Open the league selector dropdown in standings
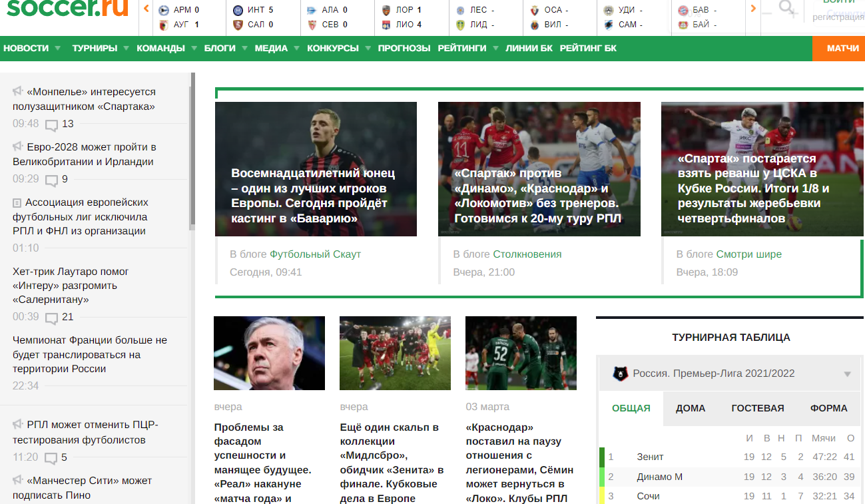The width and height of the screenshot is (865, 504). coord(847,374)
